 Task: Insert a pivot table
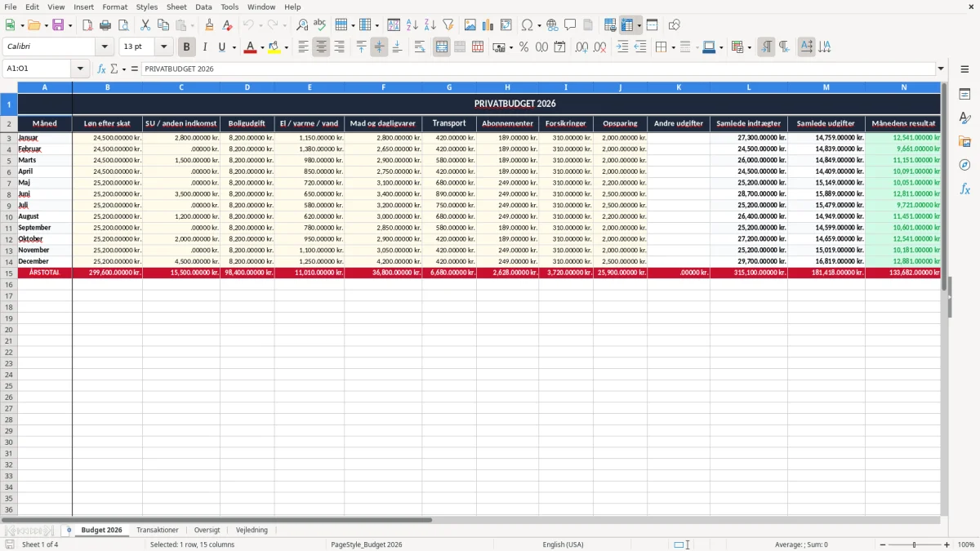tap(506, 25)
